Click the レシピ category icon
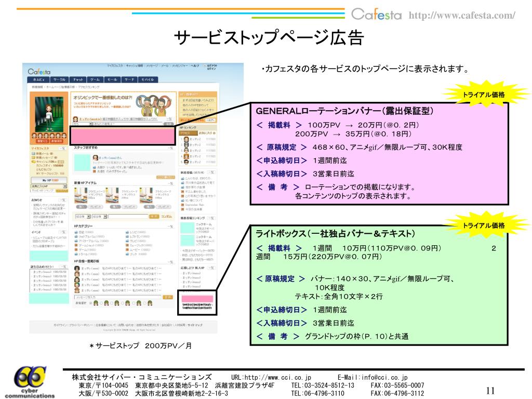This screenshot has height=399, width=532. [127, 232]
